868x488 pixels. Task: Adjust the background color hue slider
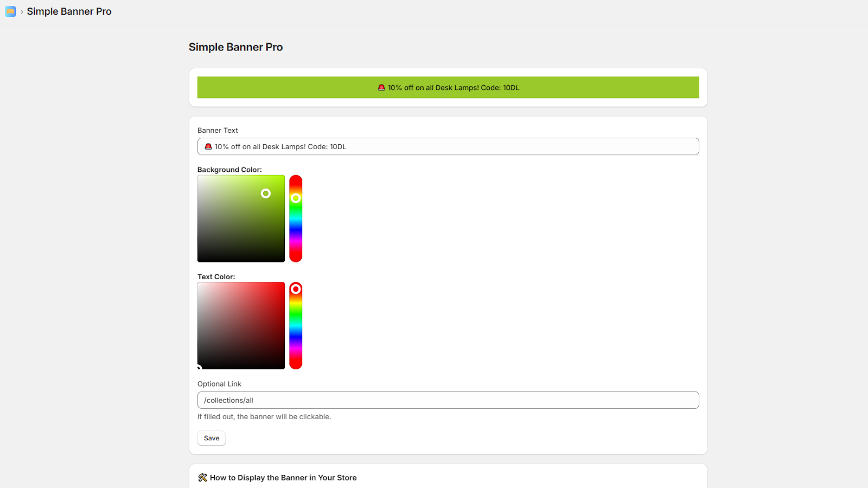pyautogui.click(x=296, y=219)
